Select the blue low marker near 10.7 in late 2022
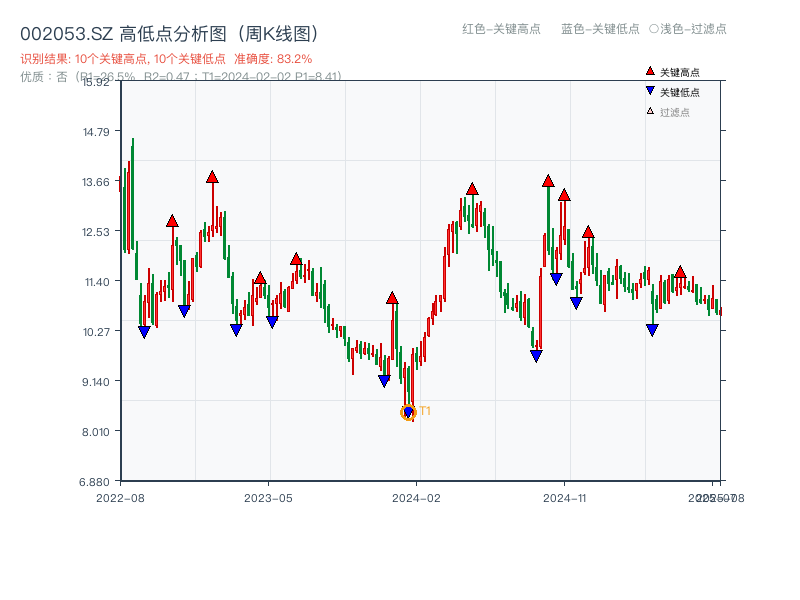The height and width of the screenshot is (600, 800). pos(184,311)
